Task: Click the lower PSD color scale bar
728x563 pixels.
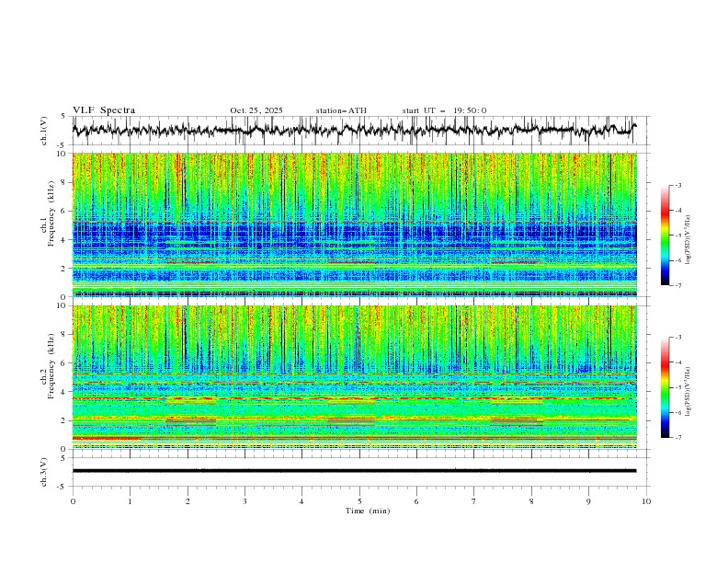Action: (665, 387)
